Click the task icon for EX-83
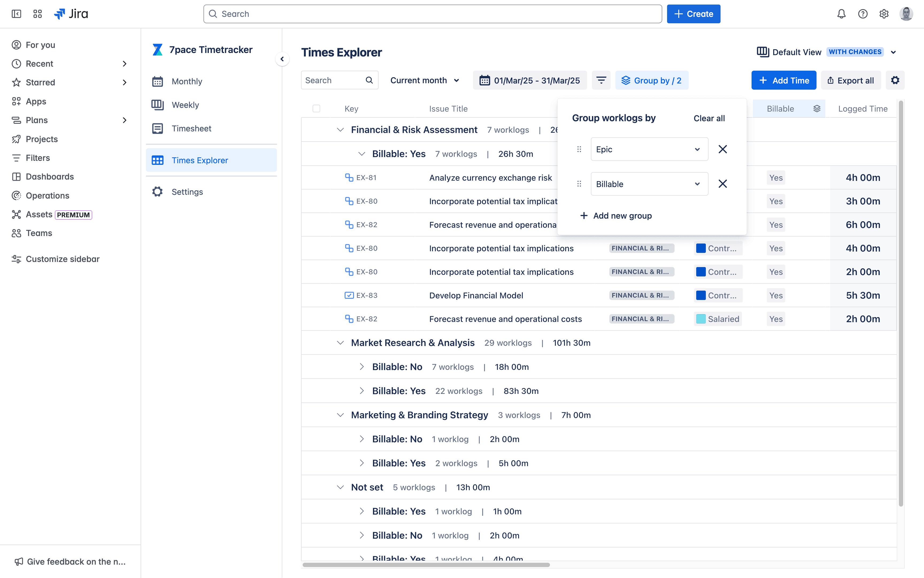 349,295
